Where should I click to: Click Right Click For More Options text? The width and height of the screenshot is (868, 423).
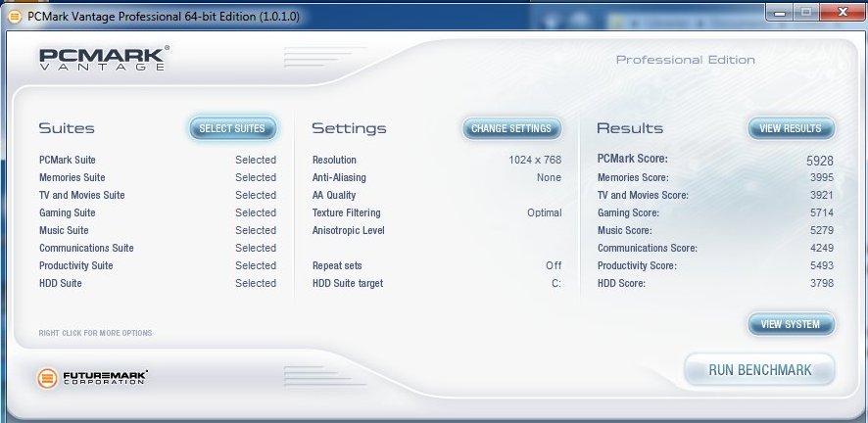pos(95,333)
